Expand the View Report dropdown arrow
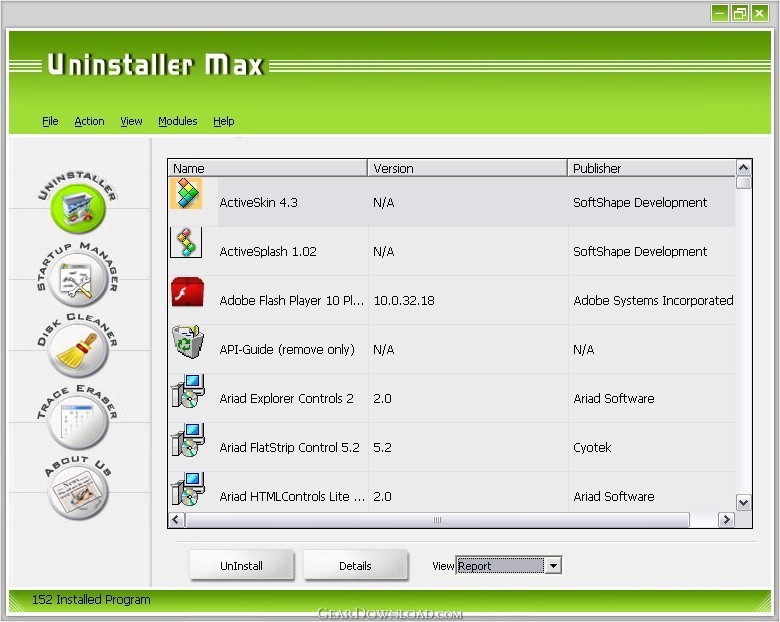This screenshot has width=780, height=622. click(553, 566)
